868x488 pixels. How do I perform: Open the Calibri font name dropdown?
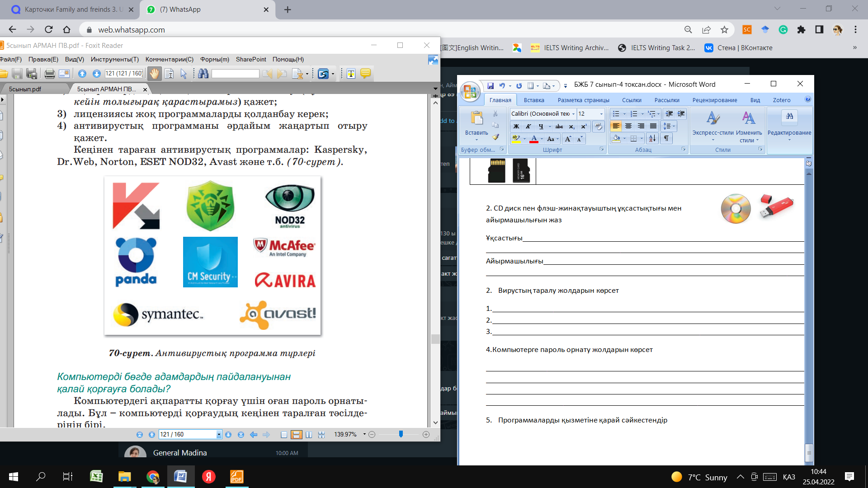[x=573, y=114]
